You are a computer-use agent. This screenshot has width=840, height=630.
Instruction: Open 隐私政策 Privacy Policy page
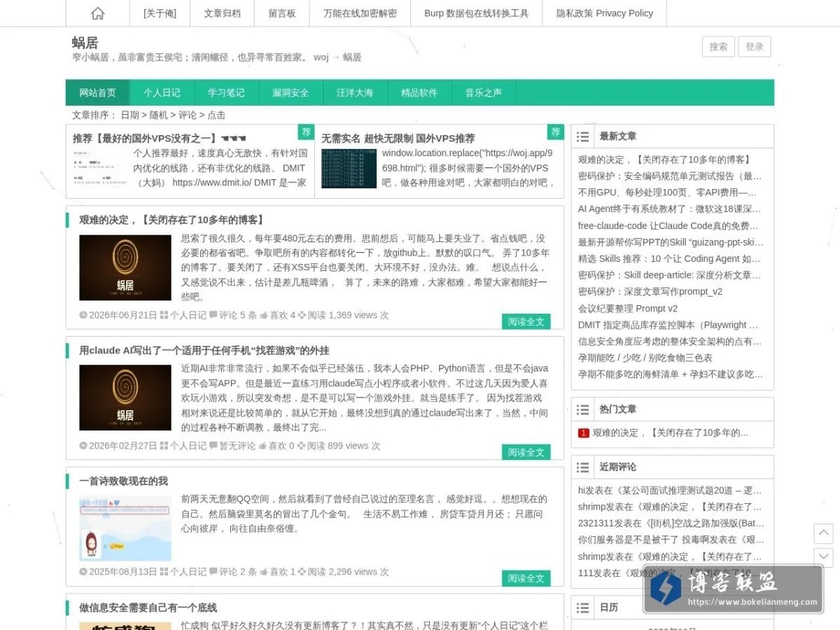pyautogui.click(x=605, y=13)
